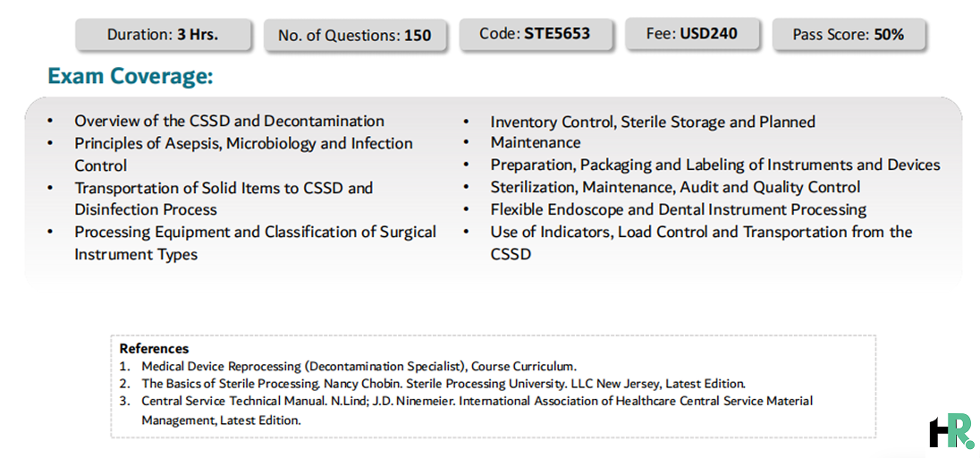Click the Transportation of Solid Items topic
Viewport: 980px width, 458px height.
pyautogui.click(x=224, y=199)
